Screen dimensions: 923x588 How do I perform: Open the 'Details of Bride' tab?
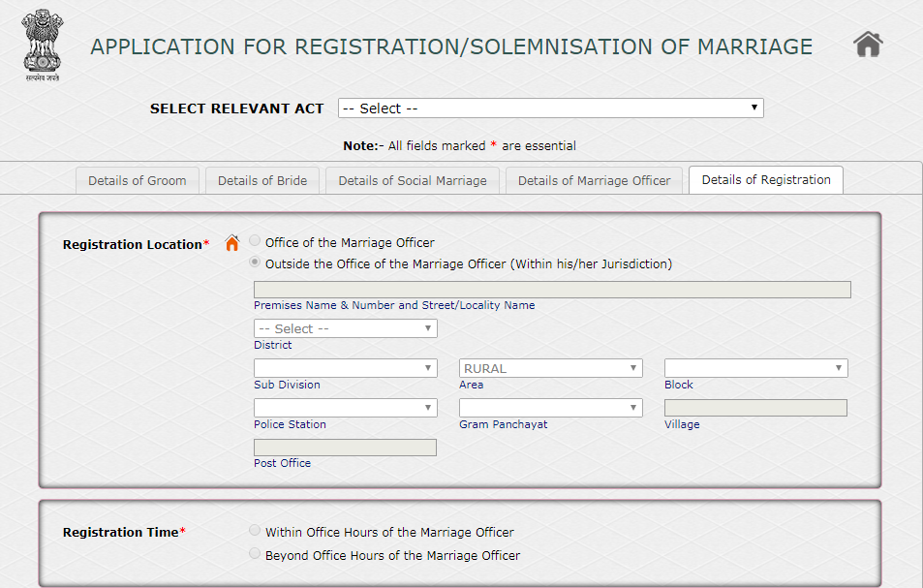(x=262, y=179)
